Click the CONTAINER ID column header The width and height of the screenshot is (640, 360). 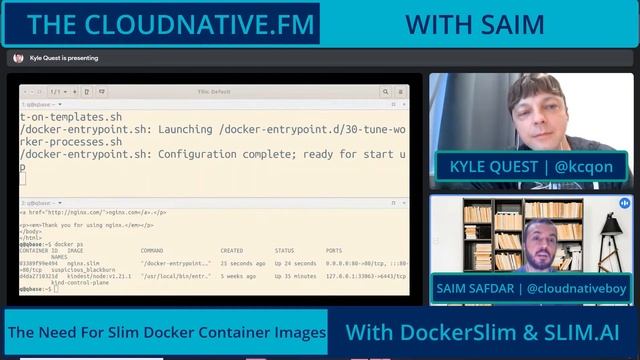[x=39, y=251]
